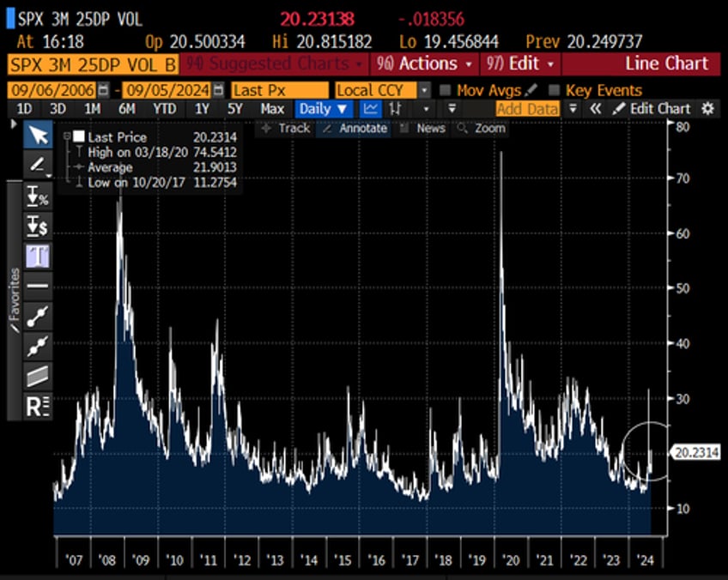Screen dimensions: 728x580
Task: Click the Add Data input field
Action: point(528,109)
